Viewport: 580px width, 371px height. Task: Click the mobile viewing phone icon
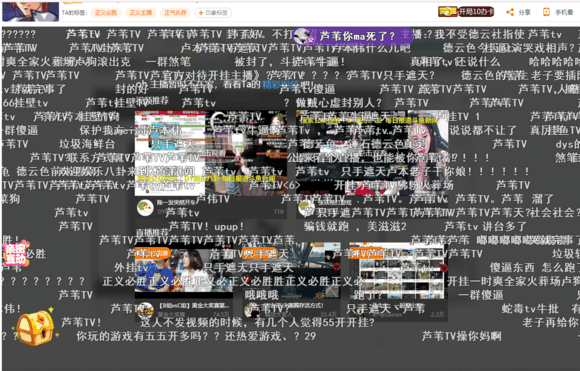[546, 12]
